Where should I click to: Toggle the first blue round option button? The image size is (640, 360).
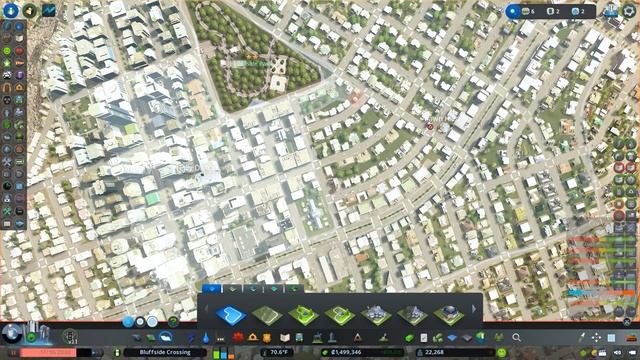(x=128, y=322)
